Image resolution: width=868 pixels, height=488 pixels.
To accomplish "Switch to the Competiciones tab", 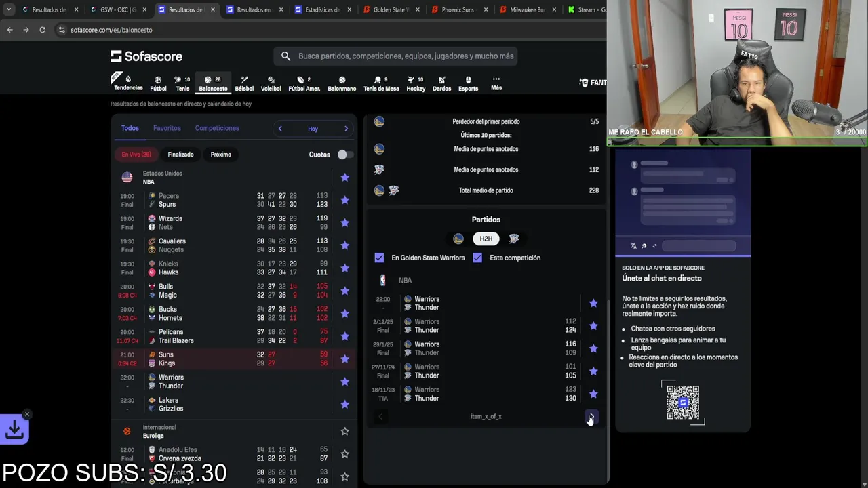I will [x=217, y=128].
